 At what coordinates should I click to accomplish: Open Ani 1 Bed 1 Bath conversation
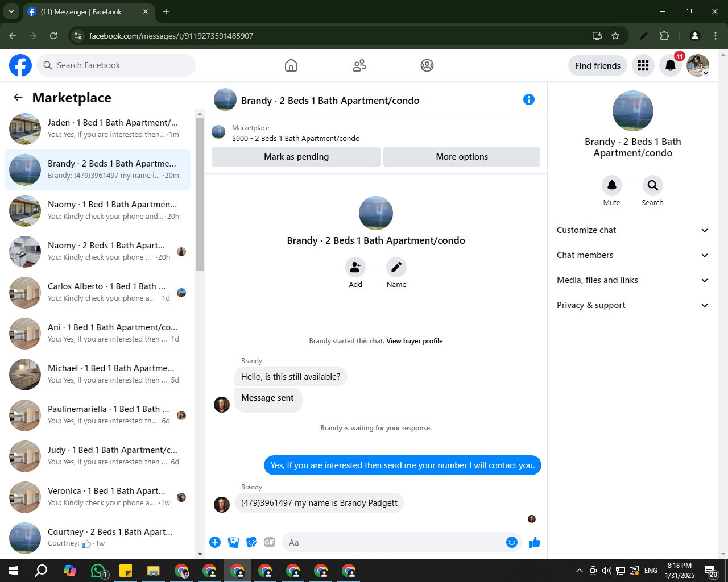pyautogui.click(x=97, y=334)
